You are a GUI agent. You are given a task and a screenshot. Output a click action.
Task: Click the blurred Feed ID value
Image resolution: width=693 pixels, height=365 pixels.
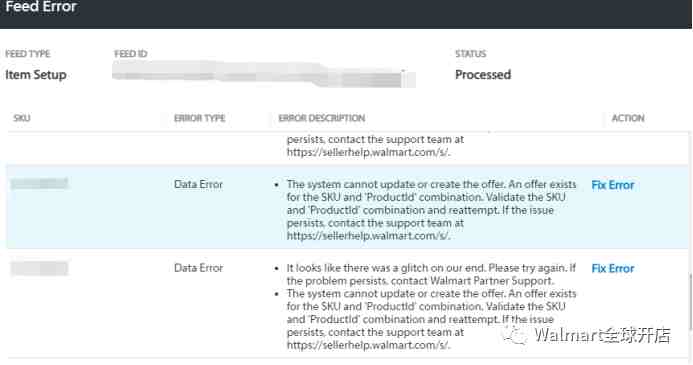click(263, 74)
